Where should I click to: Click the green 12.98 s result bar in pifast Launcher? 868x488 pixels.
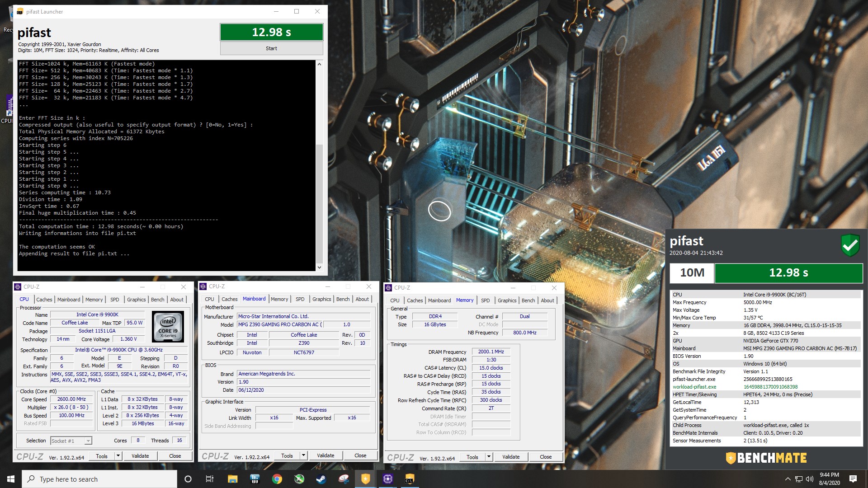pos(271,32)
